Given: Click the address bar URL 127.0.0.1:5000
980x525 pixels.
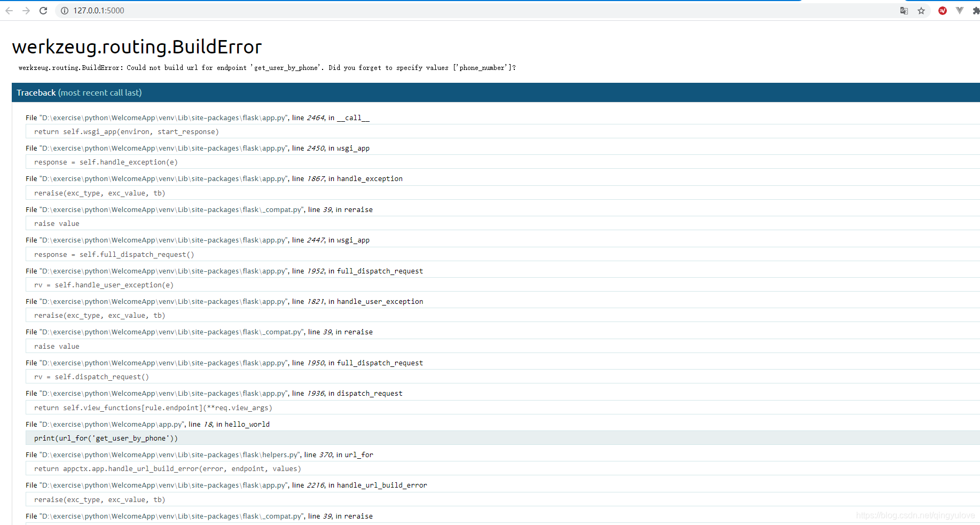Looking at the screenshot, I should [99, 11].
